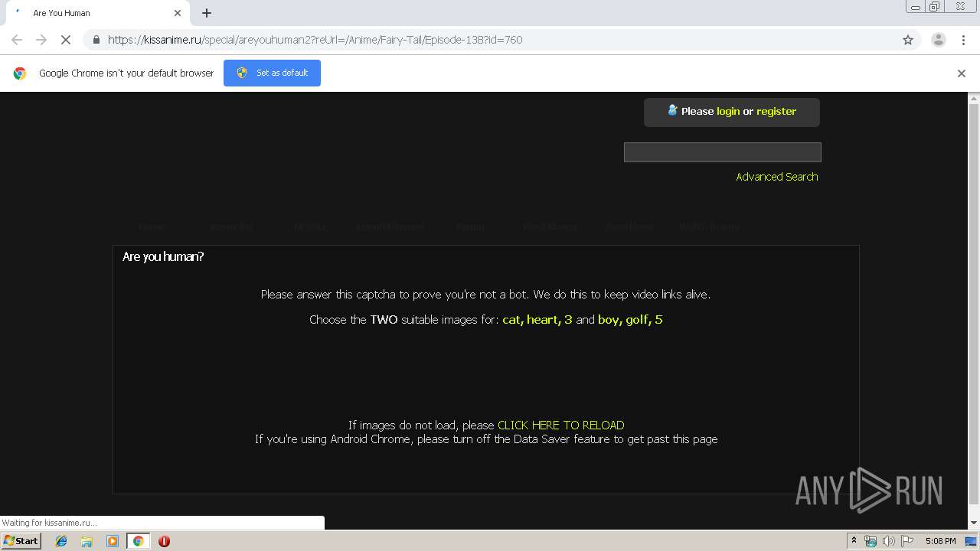Image resolution: width=980 pixels, height=551 pixels.
Task: Restore down the Chrome window
Action: pyautogui.click(x=935, y=7)
